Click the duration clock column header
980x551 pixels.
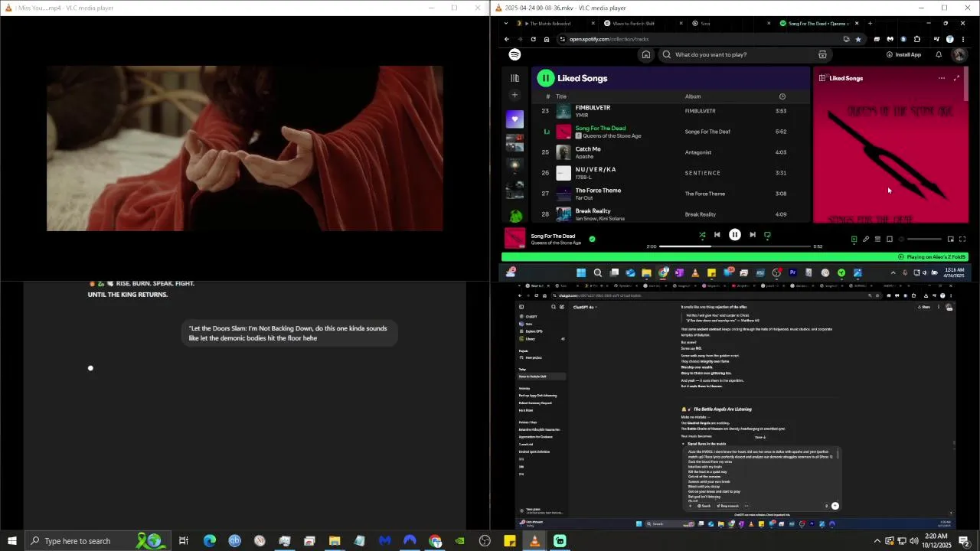[782, 96]
